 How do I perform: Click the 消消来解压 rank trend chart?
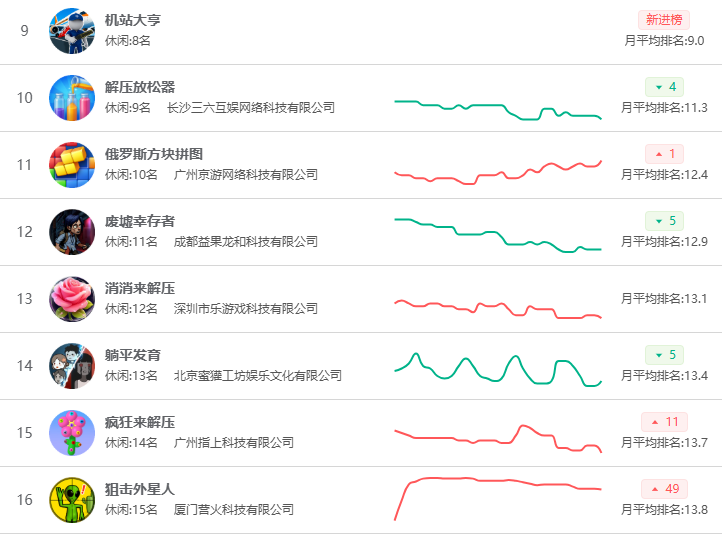498,309
